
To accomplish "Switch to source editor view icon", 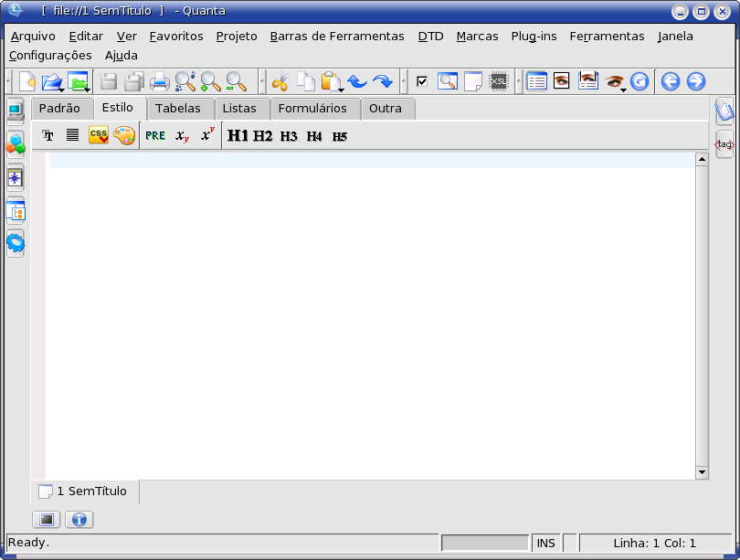I will coord(536,81).
